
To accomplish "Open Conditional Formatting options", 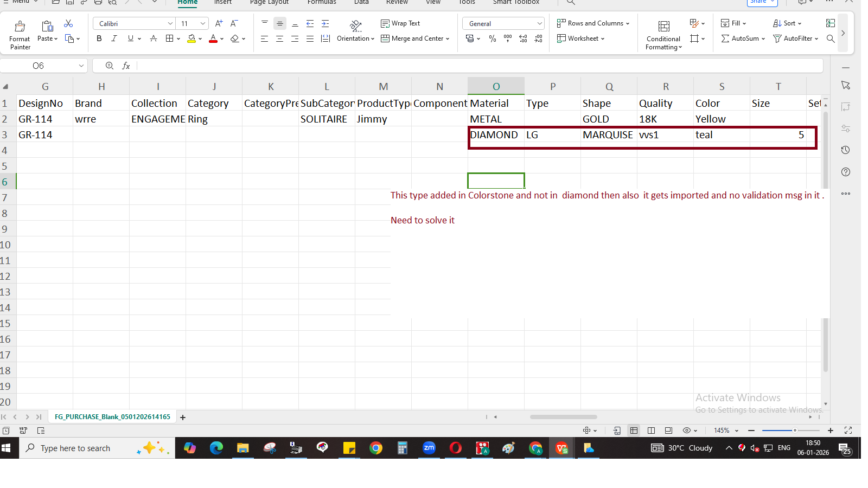I will (663, 35).
